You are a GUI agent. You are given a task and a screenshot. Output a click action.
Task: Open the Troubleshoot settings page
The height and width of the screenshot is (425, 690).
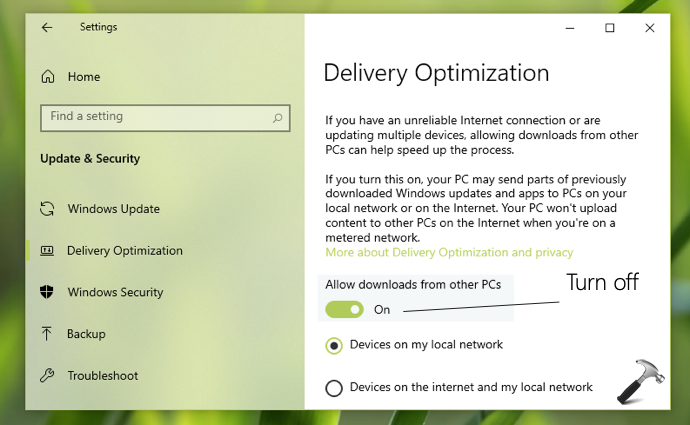(x=103, y=376)
